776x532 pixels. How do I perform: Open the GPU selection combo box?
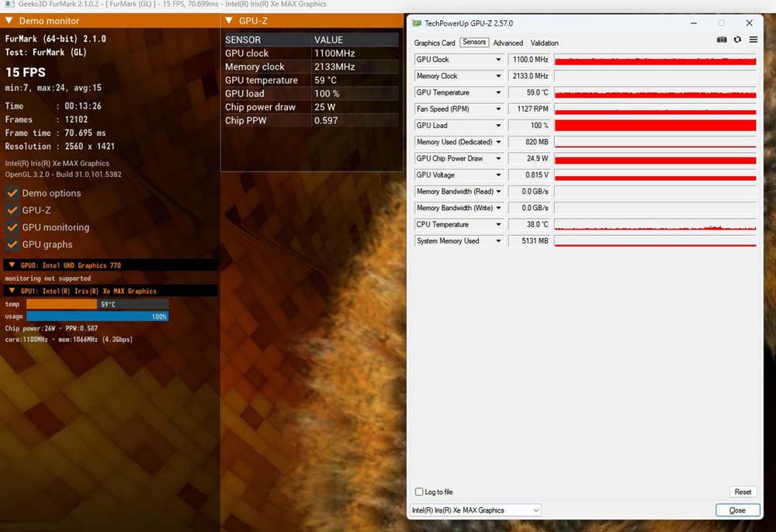(475, 510)
